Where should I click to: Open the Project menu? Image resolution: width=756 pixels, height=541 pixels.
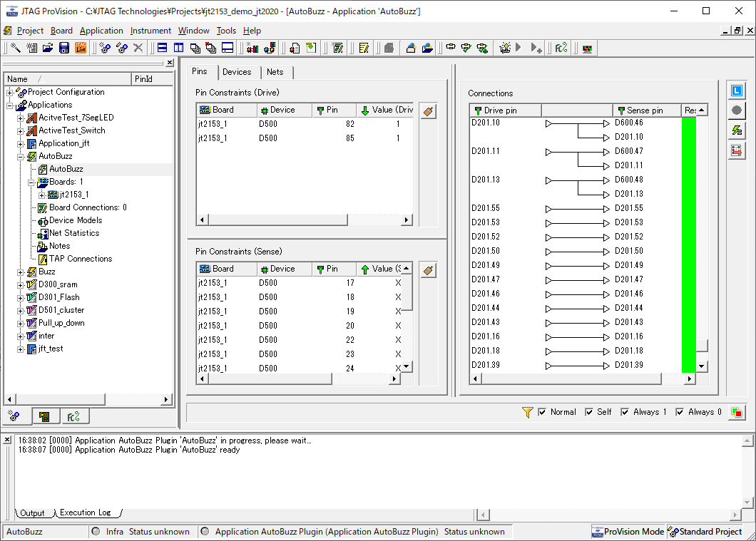click(30, 31)
